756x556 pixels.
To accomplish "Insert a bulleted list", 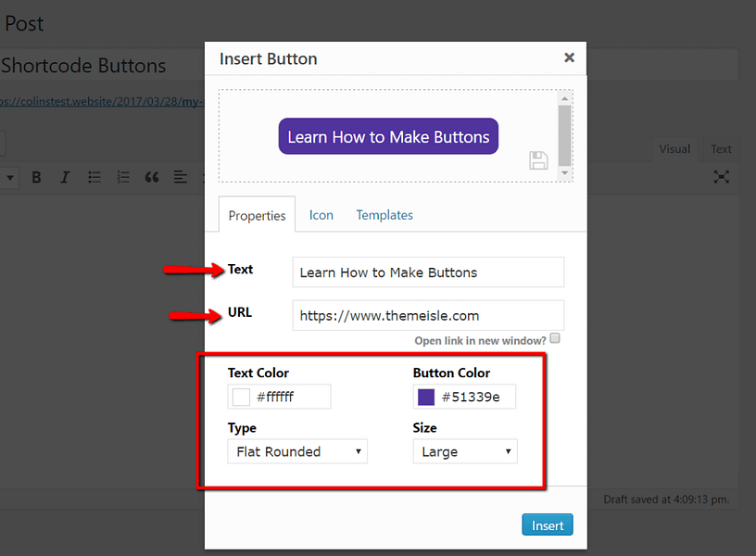I will (x=94, y=177).
